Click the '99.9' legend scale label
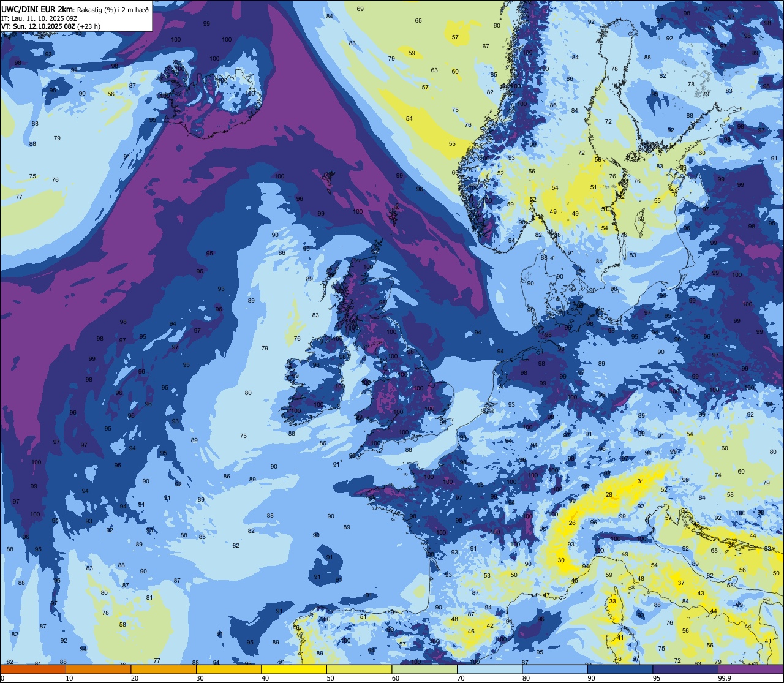This screenshot has width=784, height=683. (x=725, y=678)
